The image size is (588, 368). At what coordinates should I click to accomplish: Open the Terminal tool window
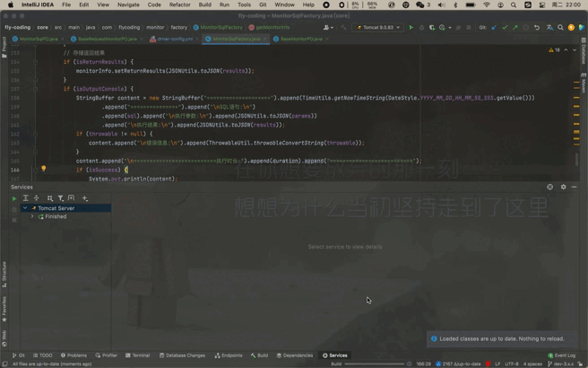(x=138, y=355)
